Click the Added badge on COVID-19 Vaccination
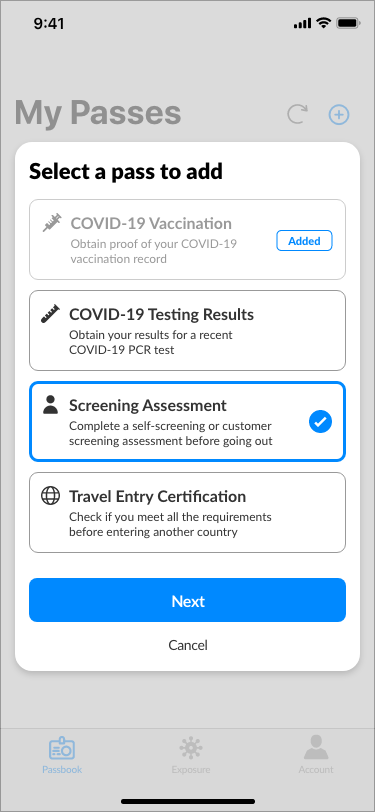This screenshot has height=812, width=375. point(304,241)
